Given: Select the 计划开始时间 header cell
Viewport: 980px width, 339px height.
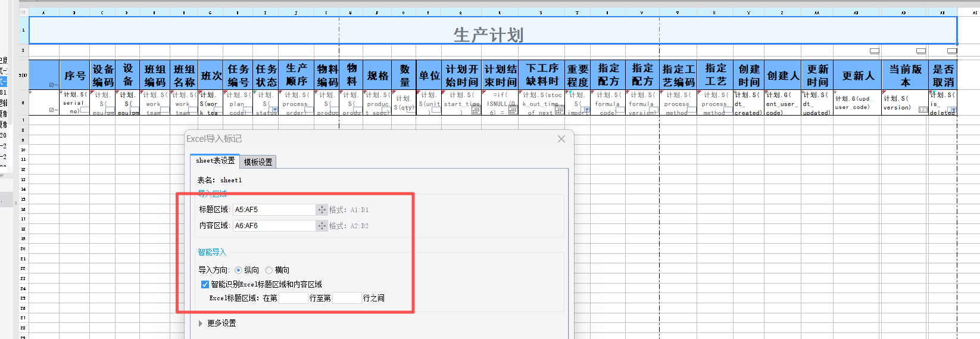Looking at the screenshot, I should [x=461, y=75].
